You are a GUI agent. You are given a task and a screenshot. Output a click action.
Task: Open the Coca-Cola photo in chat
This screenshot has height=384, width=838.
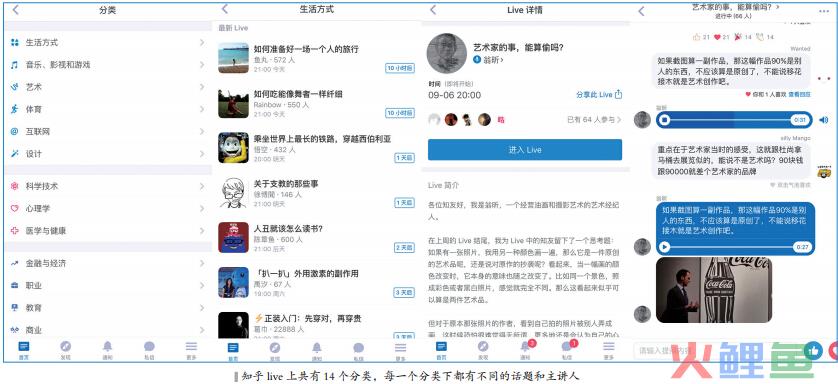(x=713, y=290)
